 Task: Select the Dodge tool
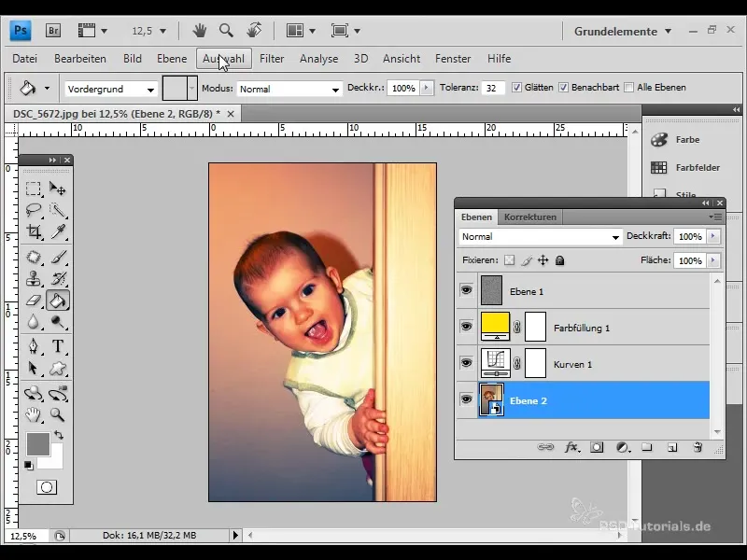coord(58,322)
